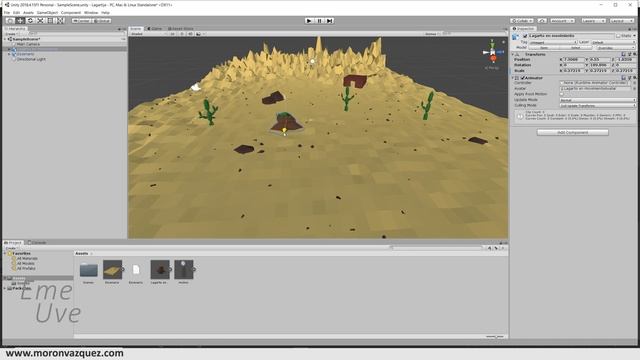Collapse the SampleScene hierarchy entry
Image resolution: width=640 pixels, height=360 pixels.
pos(5,39)
